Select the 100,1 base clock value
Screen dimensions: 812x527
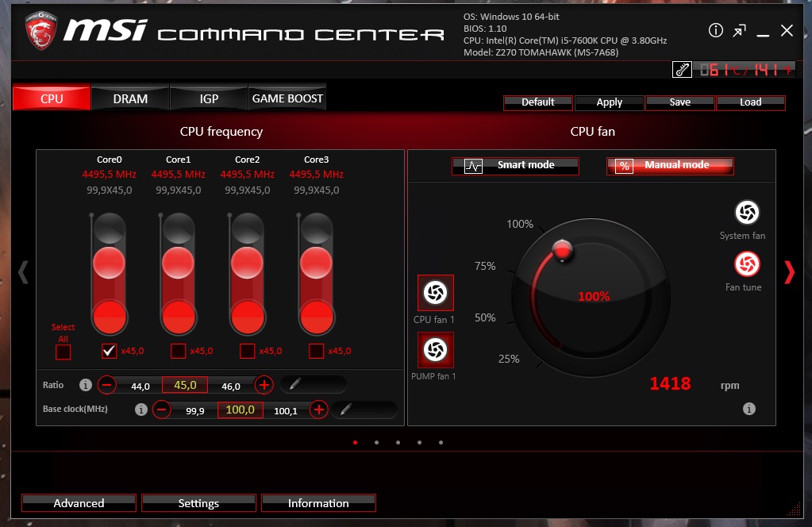coord(285,411)
